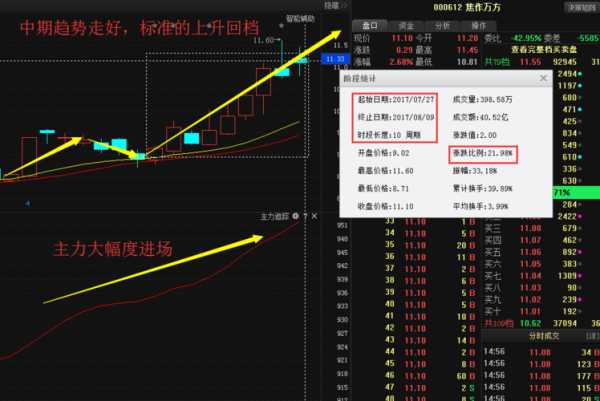Screen dimensions: 600x401
Task: Open the 盘口 tab
Action: [x=370, y=26]
